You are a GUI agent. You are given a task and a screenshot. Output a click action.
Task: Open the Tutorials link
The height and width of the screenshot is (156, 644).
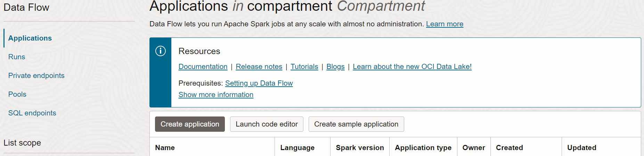click(304, 67)
